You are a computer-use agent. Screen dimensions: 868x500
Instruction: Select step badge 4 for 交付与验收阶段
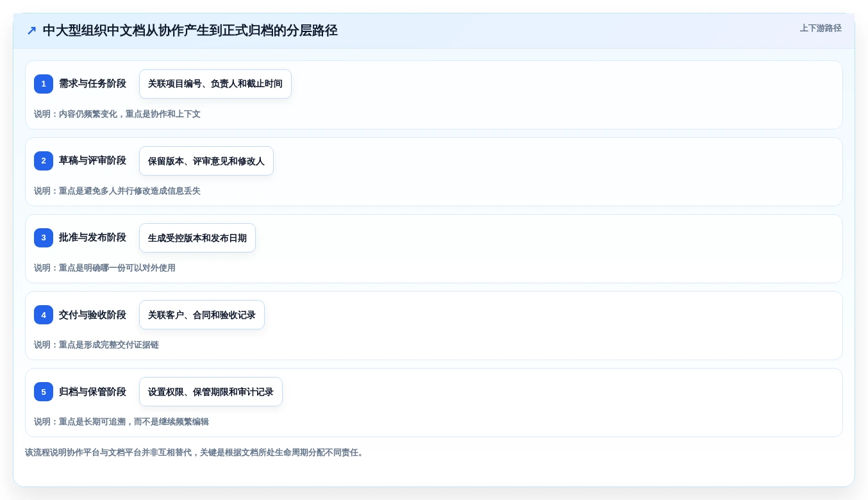point(44,315)
